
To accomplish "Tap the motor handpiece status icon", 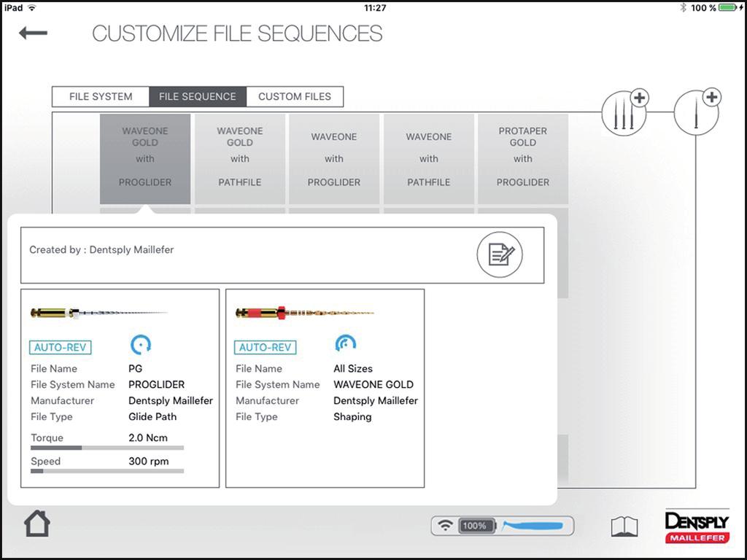I will pos(533,526).
